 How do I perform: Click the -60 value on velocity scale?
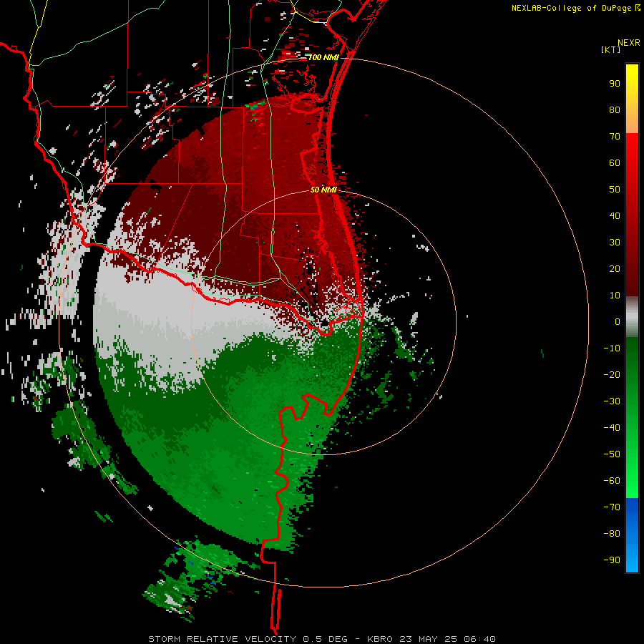point(612,481)
